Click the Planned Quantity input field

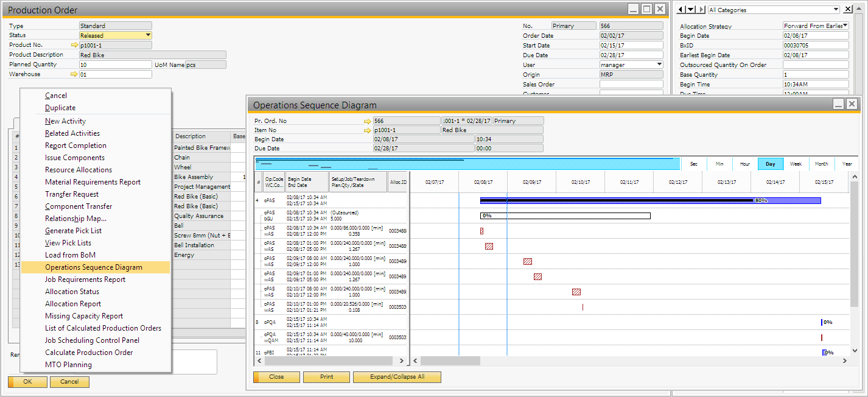click(116, 65)
